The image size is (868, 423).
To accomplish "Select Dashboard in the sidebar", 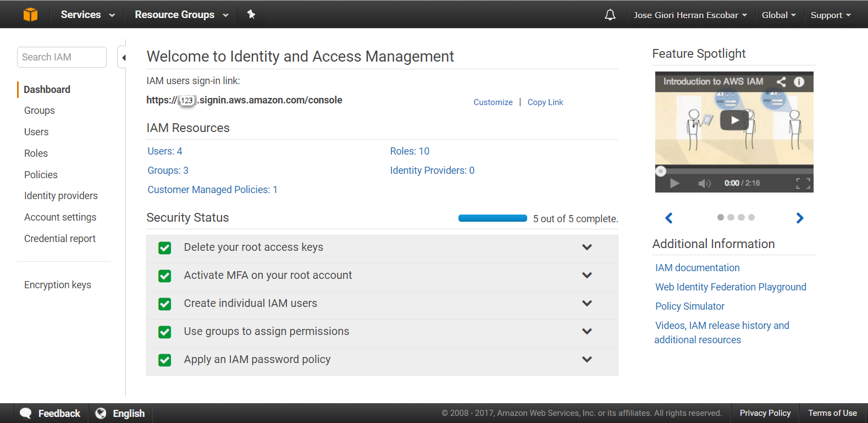I will point(47,90).
